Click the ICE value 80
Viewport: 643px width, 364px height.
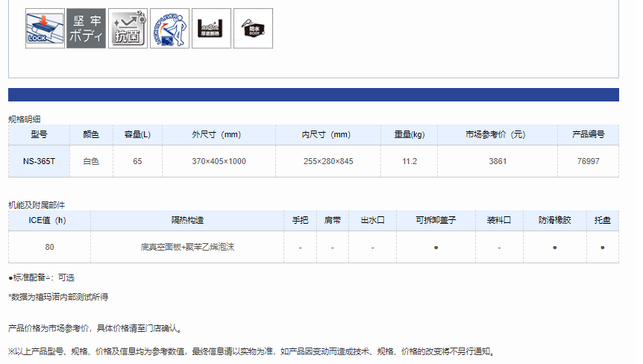click(x=50, y=247)
